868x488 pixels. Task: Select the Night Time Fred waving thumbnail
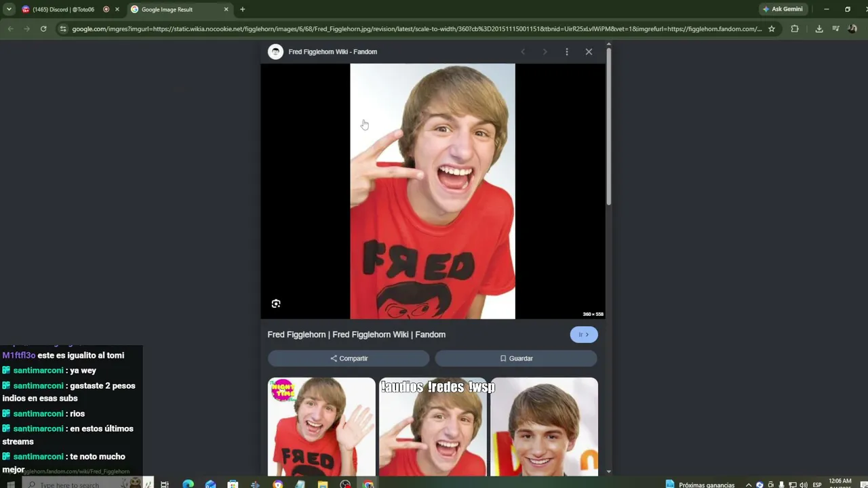tap(321, 427)
